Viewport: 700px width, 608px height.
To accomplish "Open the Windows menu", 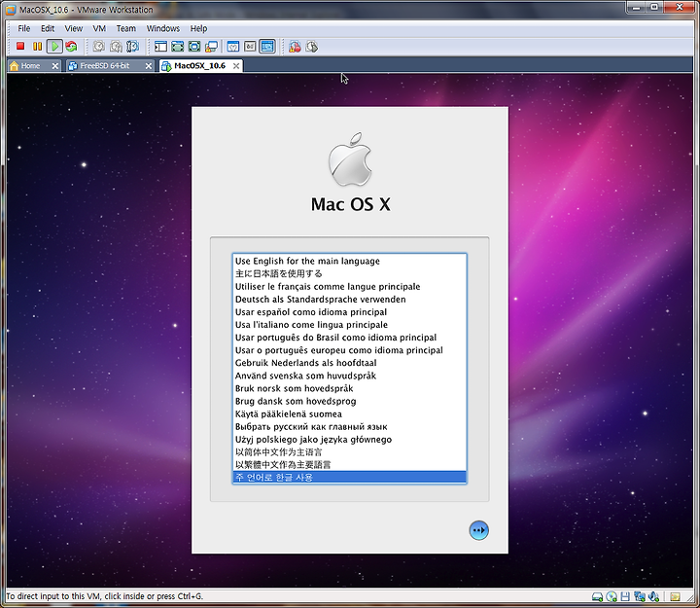I will tap(163, 28).
